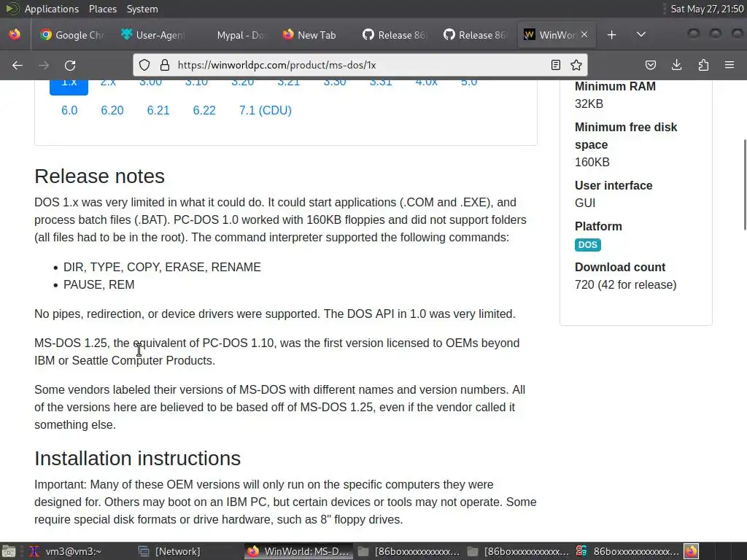The height and width of the screenshot is (560, 747).
Task: Toggle reader view icon in address bar
Action: 555,65
